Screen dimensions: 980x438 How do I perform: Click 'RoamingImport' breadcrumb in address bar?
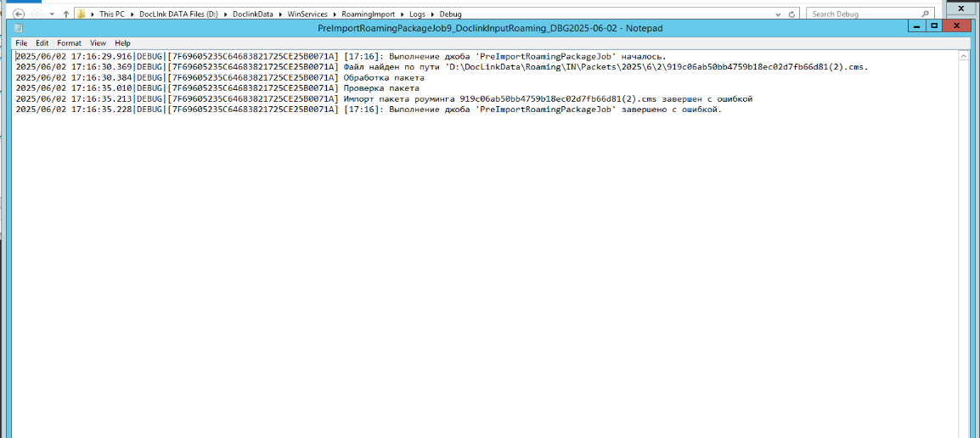[x=368, y=14]
